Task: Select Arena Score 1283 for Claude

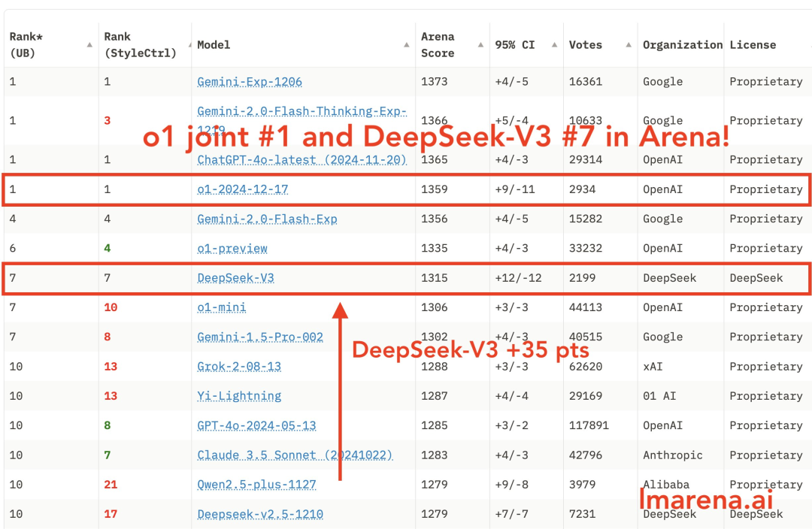Action: 434,455
